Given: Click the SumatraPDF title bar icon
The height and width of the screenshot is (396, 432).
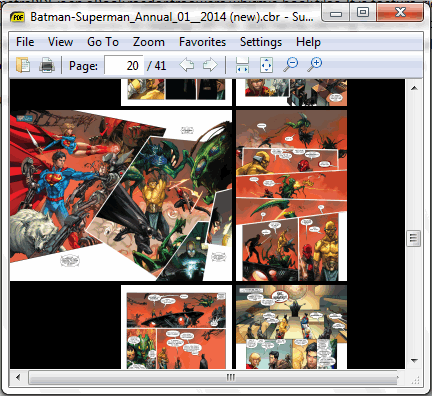Looking at the screenshot, I should click(17, 17).
